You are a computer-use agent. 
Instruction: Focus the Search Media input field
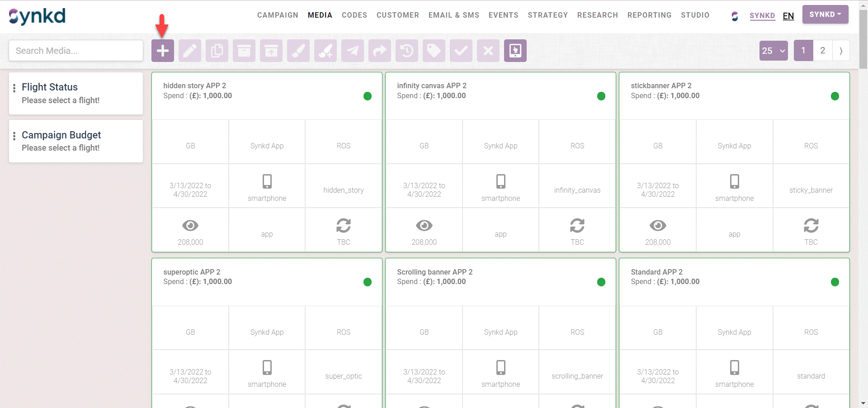pos(76,51)
